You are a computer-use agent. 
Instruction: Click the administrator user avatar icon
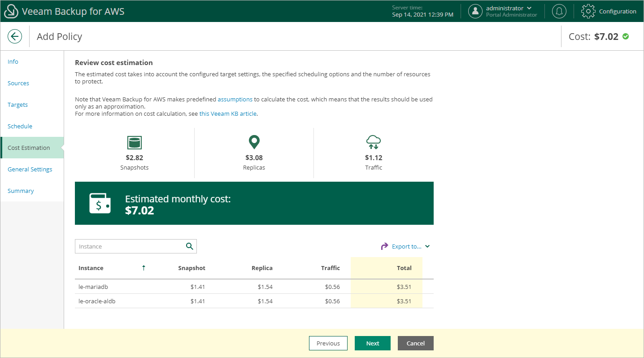[x=475, y=11]
